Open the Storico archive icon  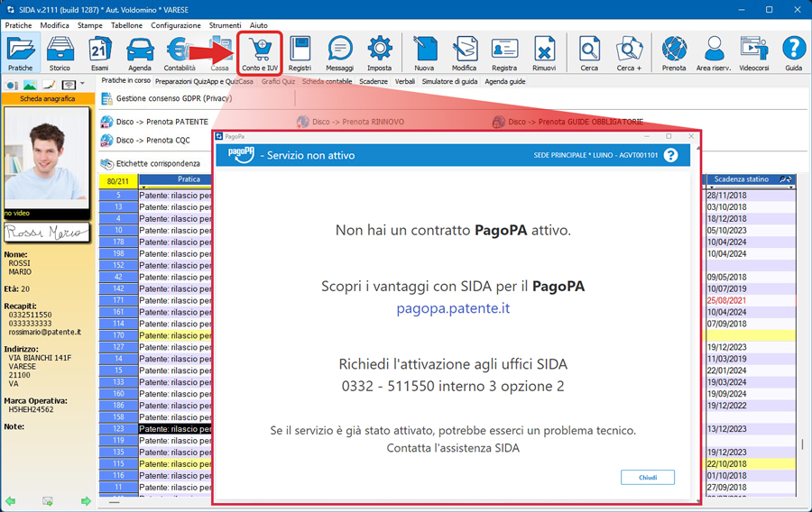click(x=60, y=53)
